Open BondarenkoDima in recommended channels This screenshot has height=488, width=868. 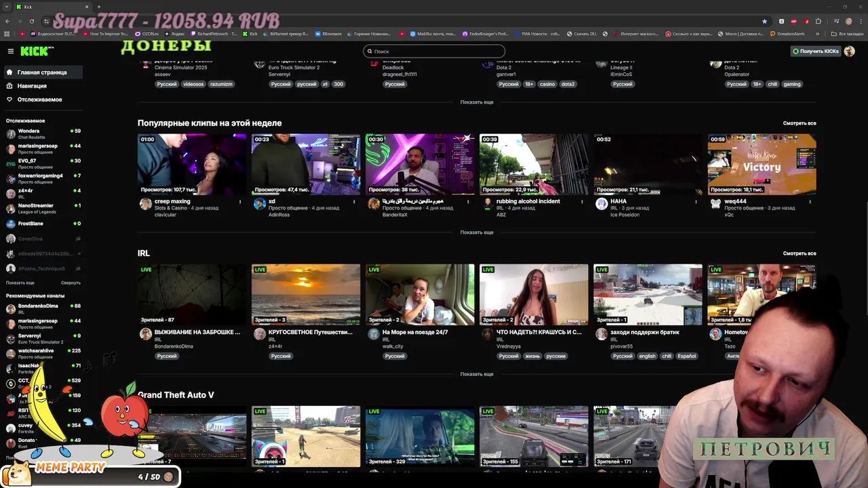[x=43, y=308]
